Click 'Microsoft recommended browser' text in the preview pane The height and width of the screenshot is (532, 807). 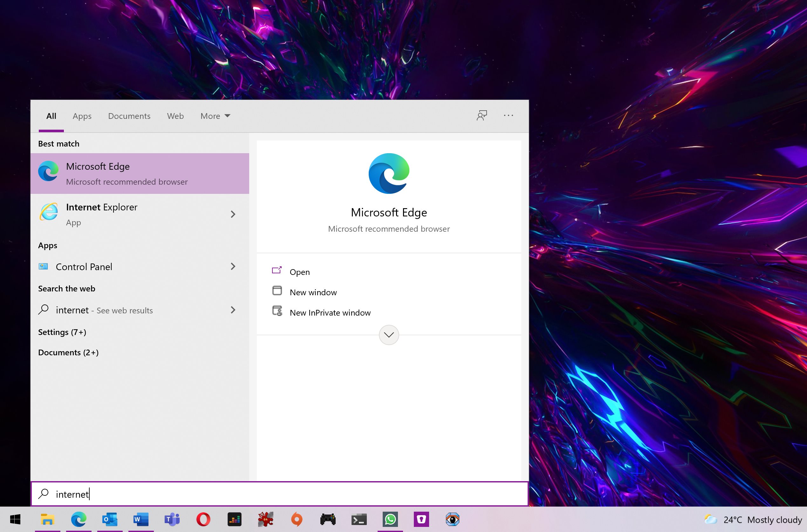389,229
